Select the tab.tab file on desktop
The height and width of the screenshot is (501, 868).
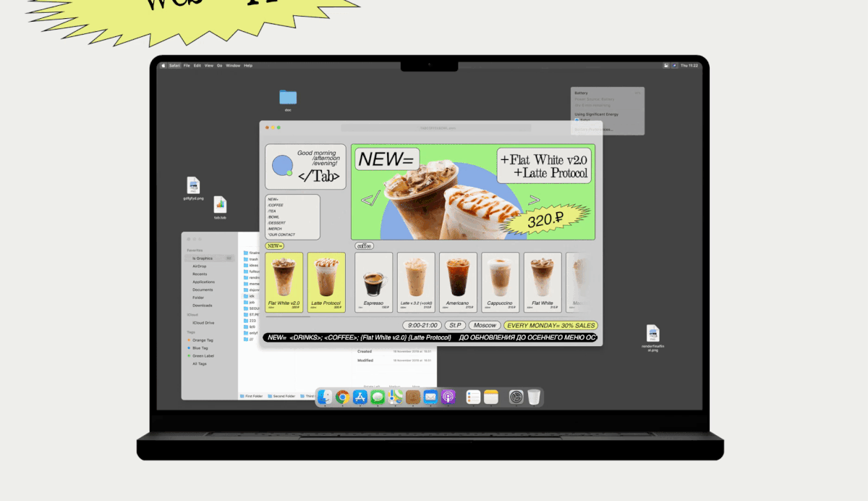220,205
